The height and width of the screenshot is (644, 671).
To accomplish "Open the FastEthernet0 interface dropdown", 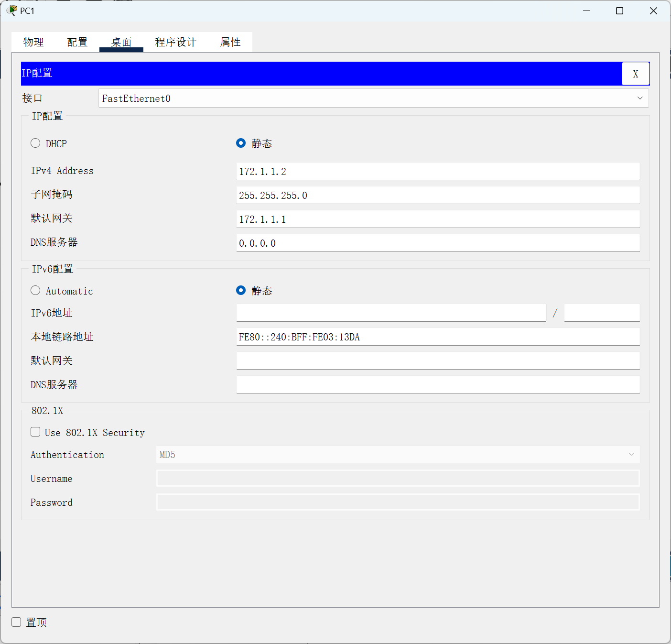I will pos(640,98).
